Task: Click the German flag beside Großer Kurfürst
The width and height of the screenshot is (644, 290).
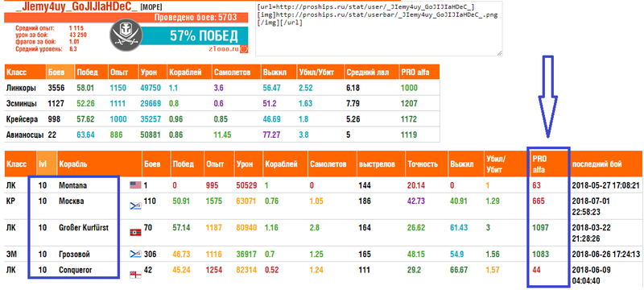Action: point(135,232)
